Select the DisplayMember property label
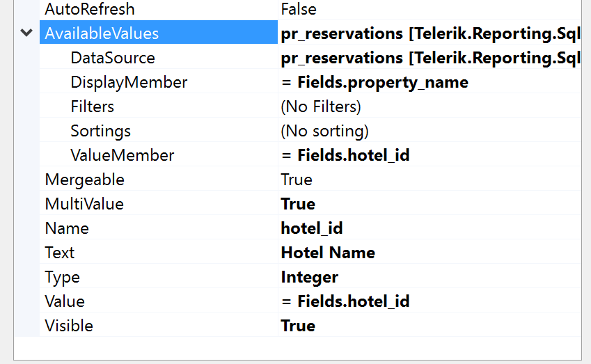 point(129,82)
